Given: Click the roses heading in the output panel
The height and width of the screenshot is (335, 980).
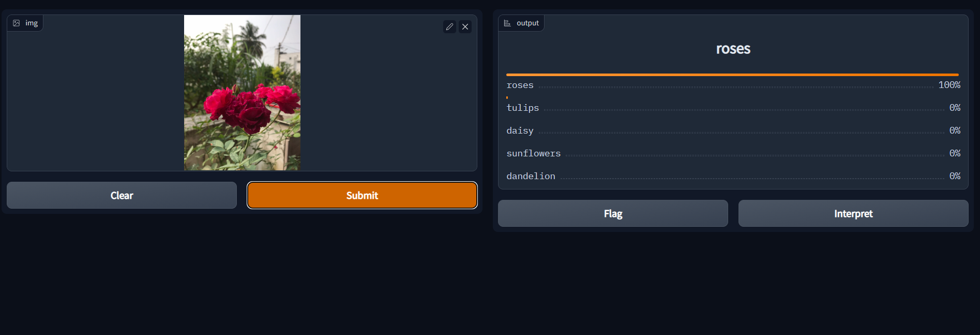Looking at the screenshot, I should (x=733, y=49).
